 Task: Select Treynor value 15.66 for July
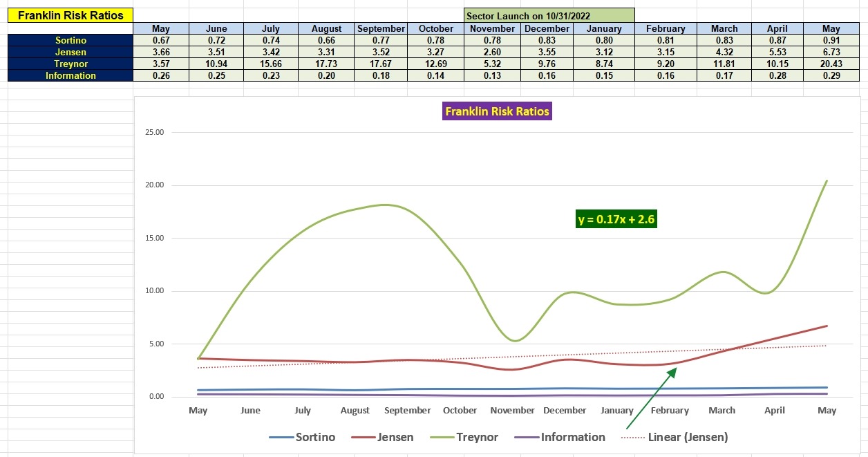click(x=271, y=64)
